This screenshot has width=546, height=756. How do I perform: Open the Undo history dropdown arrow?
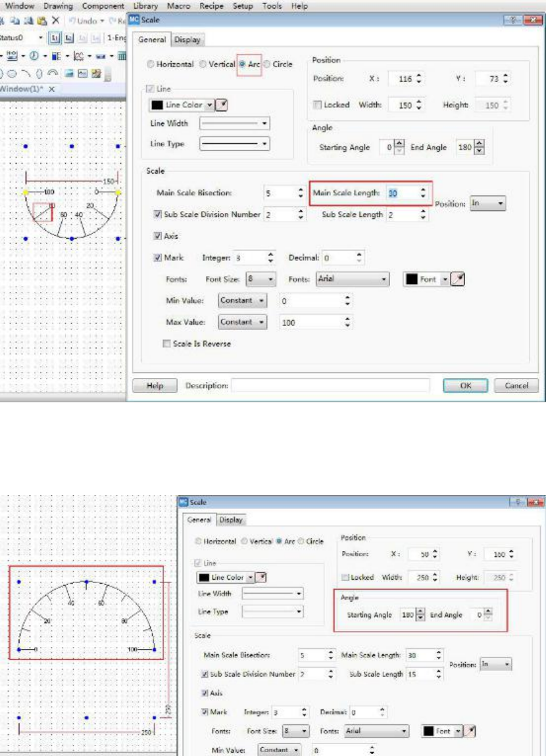pos(102,21)
